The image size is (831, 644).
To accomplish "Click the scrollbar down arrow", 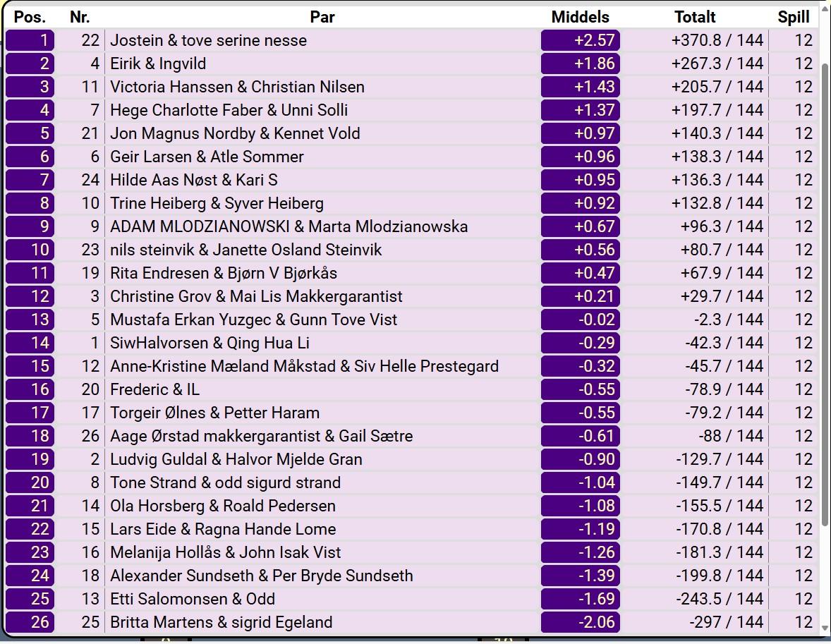I will [825, 627].
